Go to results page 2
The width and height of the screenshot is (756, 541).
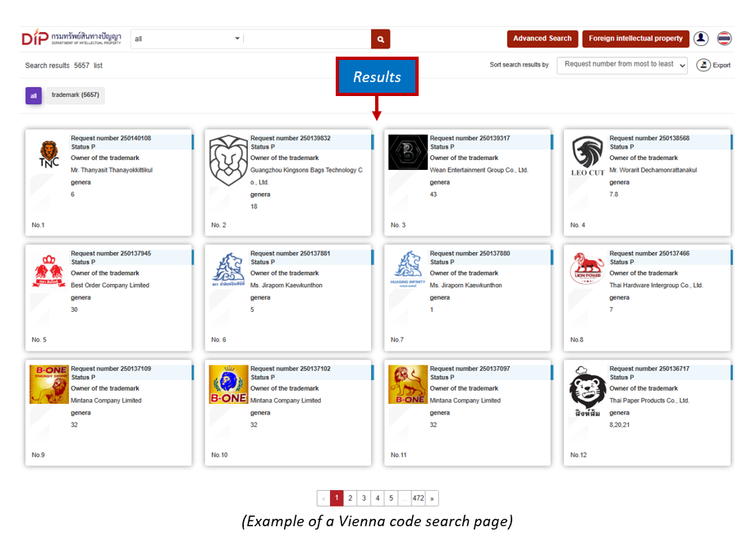tap(350, 498)
